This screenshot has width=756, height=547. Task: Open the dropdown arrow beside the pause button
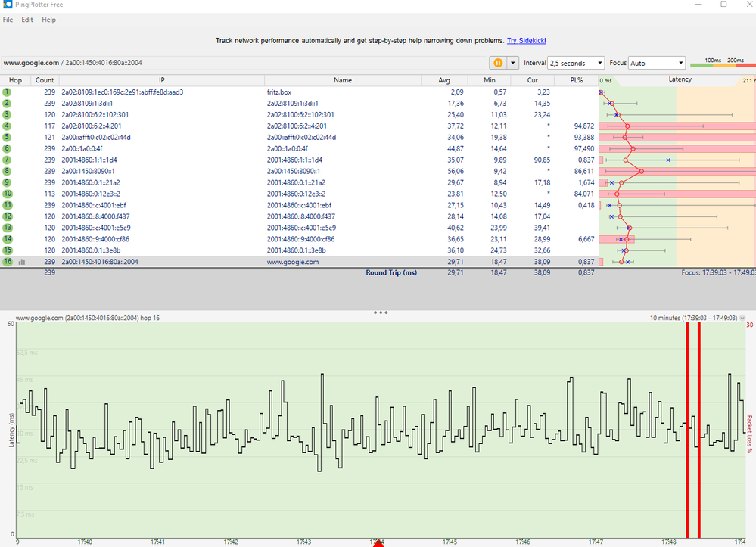512,63
